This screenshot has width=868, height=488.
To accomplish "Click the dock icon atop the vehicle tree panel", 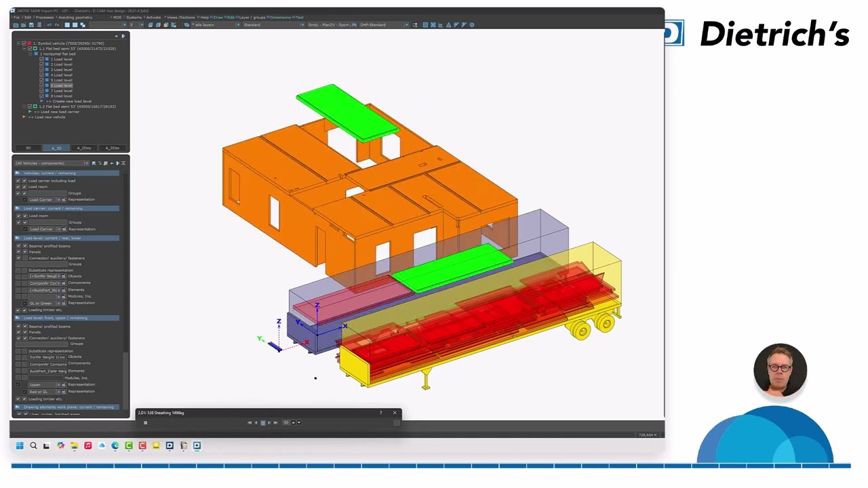I will (x=123, y=36).
